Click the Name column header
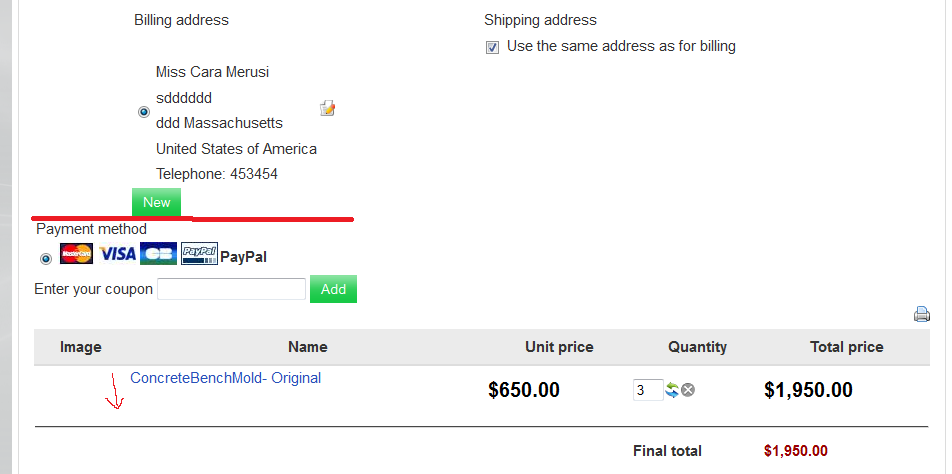 308,347
